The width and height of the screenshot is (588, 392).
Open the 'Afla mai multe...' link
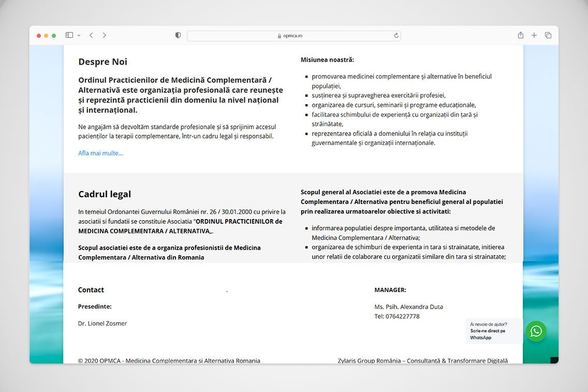(100, 153)
